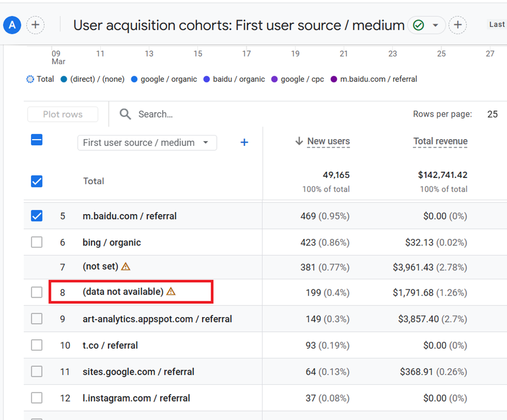
Task: Click the magnifier search icon in the table
Action: pyautogui.click(x=125, y=114)
